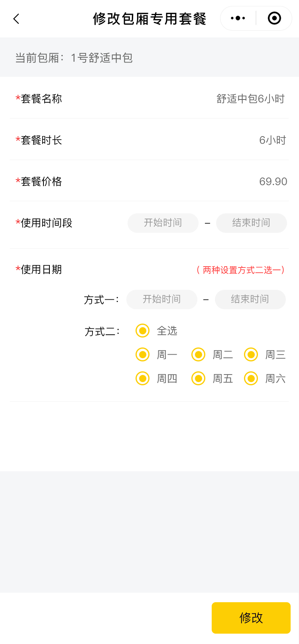This screenshot has height=644, width=299.
Task: Uncheck the 周四 radio option
Action: pyautogui.click(x=142, y=379)
